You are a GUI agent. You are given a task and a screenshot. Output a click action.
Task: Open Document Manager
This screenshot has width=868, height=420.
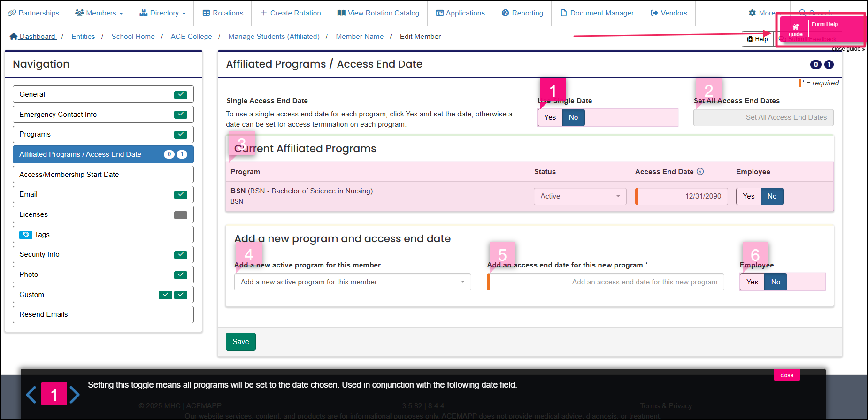point(597,13)
